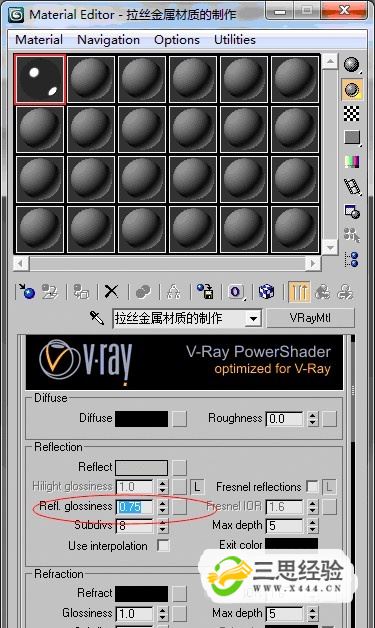
Task: Increase Roughness spinner up arrow
Action: [313, 415]
